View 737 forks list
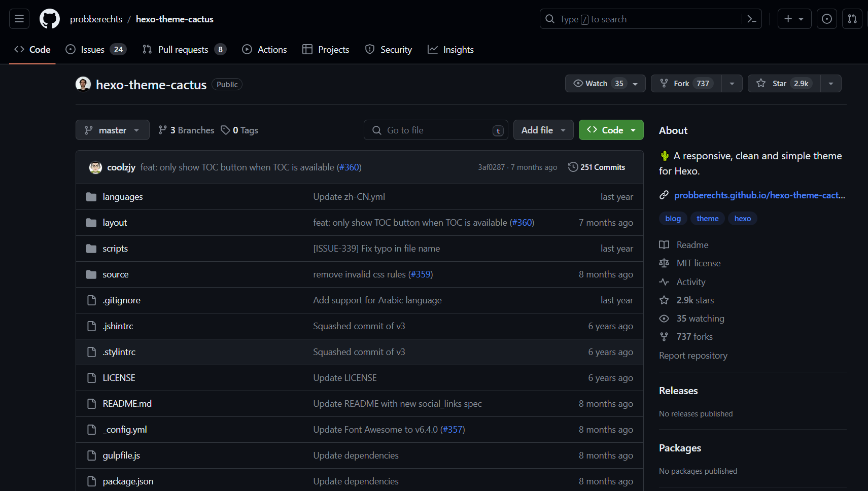This screenshot has width=868, height=491. [x=686, y=337]
